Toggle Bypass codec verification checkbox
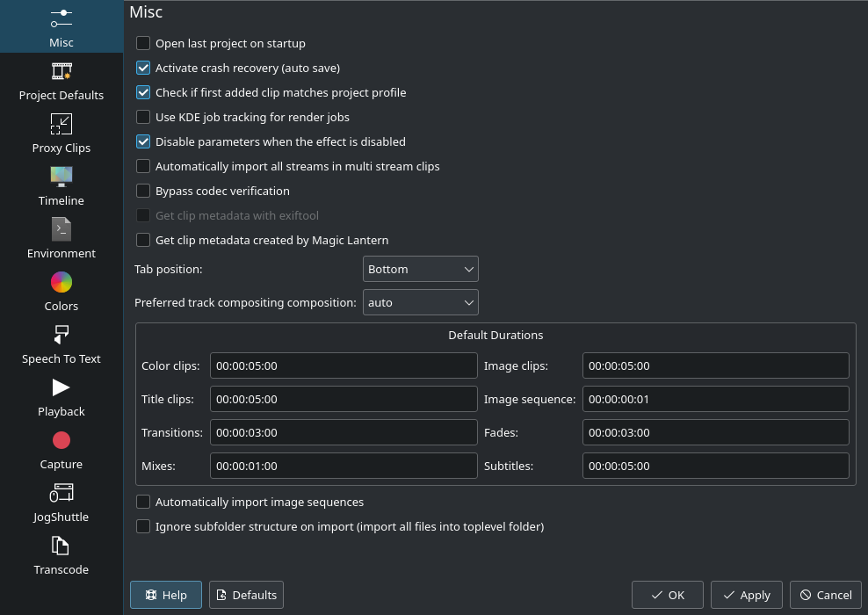This screenshot has width=868, height=615. coord(143,191)
